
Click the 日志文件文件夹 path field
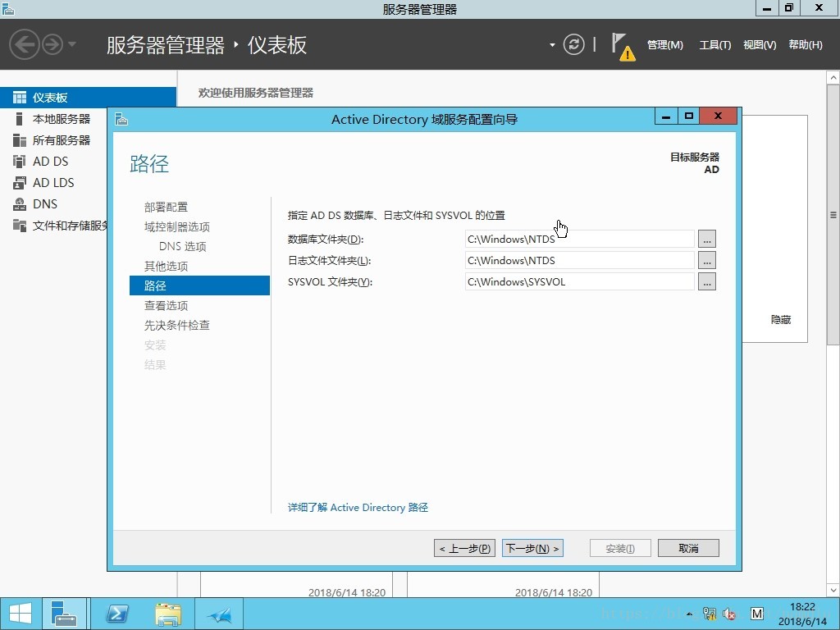coord(580,260)
